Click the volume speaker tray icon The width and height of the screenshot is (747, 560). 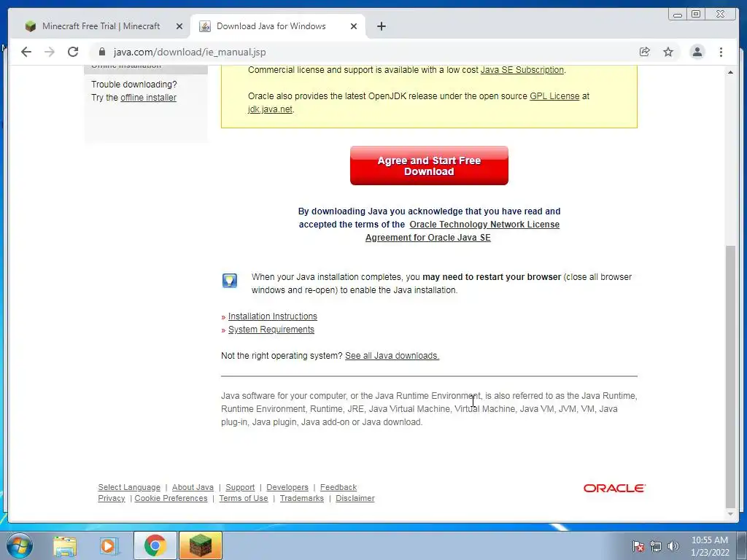click(x=673, y=546)
